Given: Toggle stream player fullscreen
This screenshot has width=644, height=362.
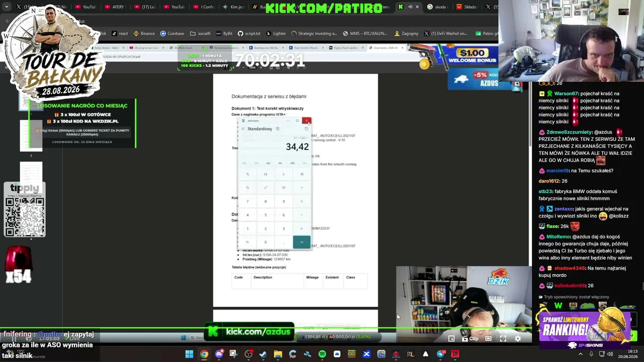Looking at the screenshot, I should [503, 338].
